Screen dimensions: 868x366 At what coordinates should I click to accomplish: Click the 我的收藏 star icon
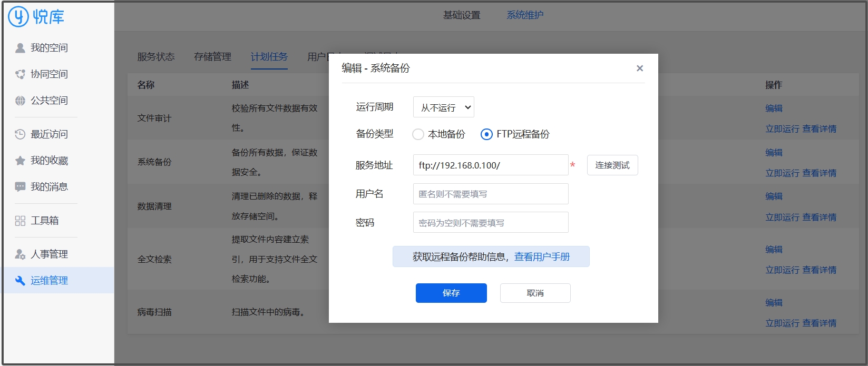click(x=20, y=161)
